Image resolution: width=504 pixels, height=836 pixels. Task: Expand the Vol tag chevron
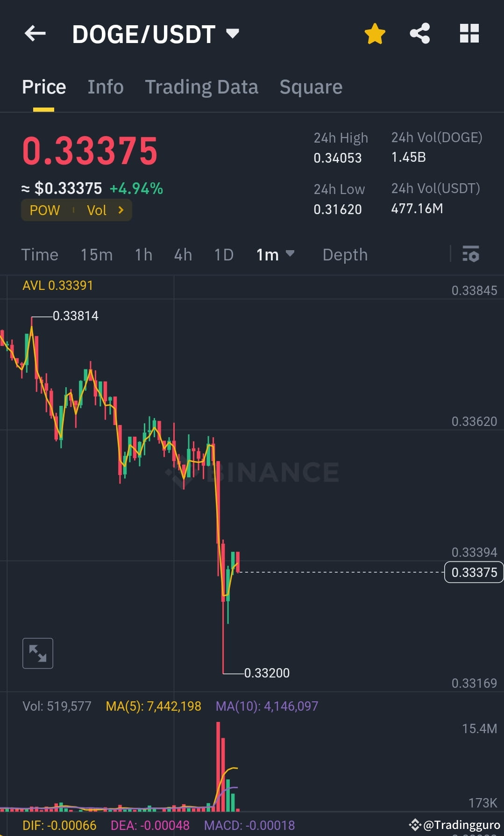point(121,210)
